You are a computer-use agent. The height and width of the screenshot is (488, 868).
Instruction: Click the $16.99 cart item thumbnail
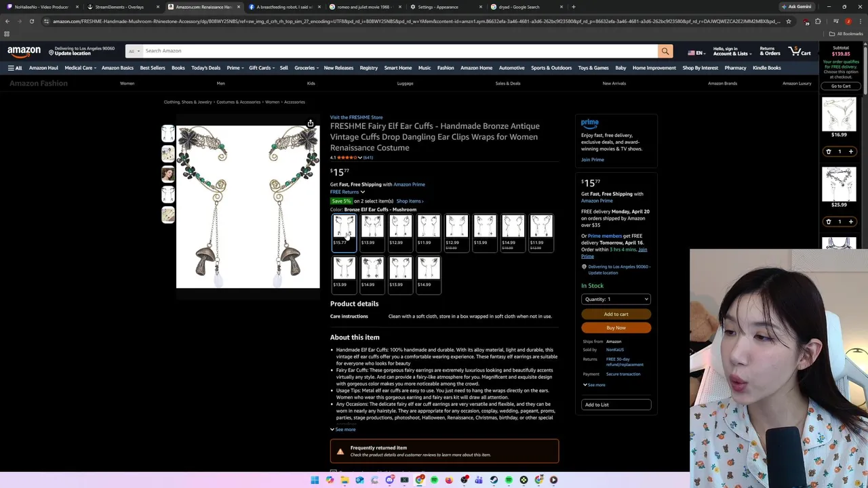pos(839,114)
